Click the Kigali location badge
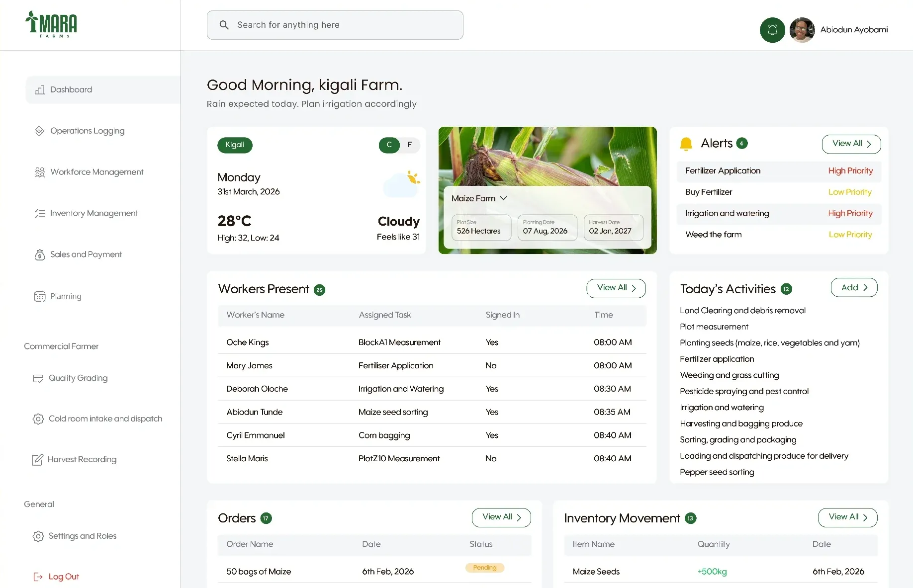Image resolution: width=913 pixels, height=588 pixels. click(235, 145)
